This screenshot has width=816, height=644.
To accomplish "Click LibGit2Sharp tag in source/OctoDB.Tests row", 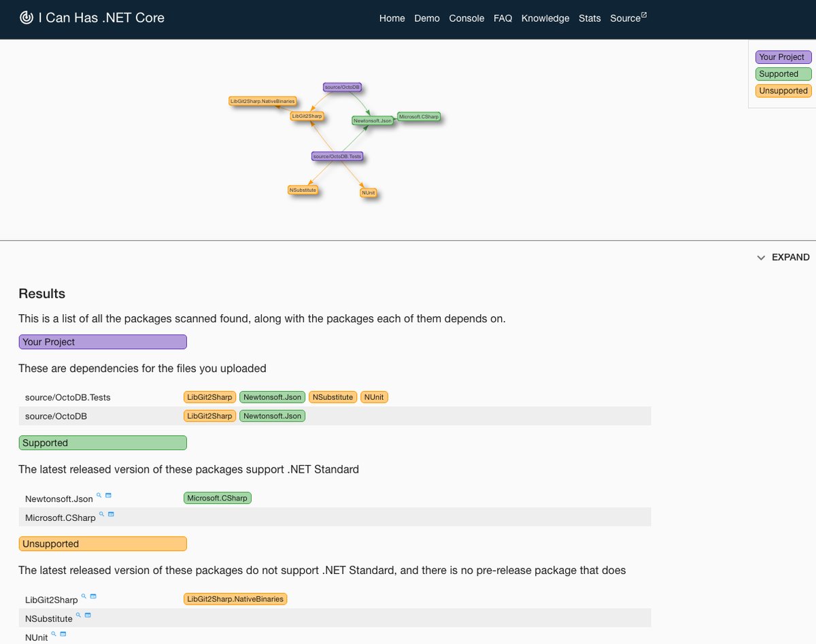I will [x=209, y=397].
